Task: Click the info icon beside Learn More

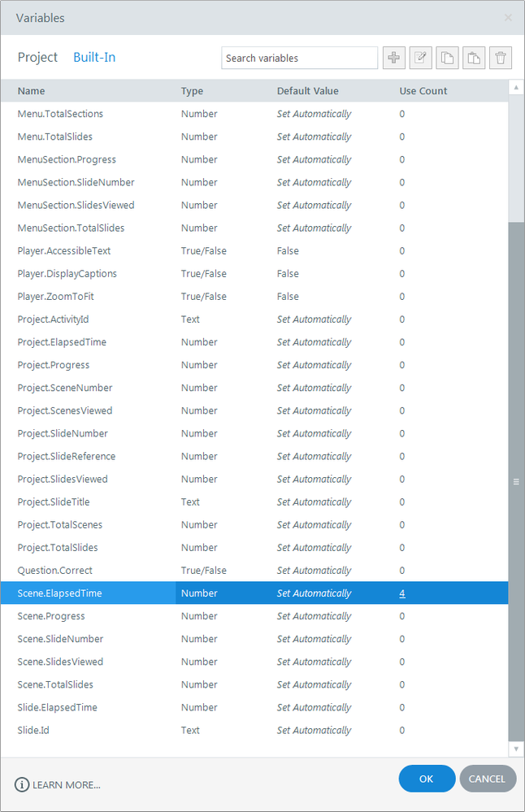Action: (x=22, y=784)
